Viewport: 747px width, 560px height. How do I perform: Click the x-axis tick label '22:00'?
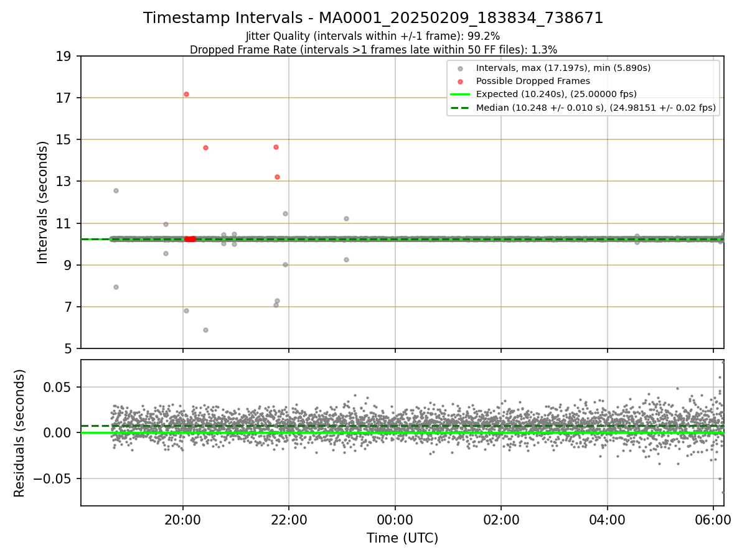289,519
